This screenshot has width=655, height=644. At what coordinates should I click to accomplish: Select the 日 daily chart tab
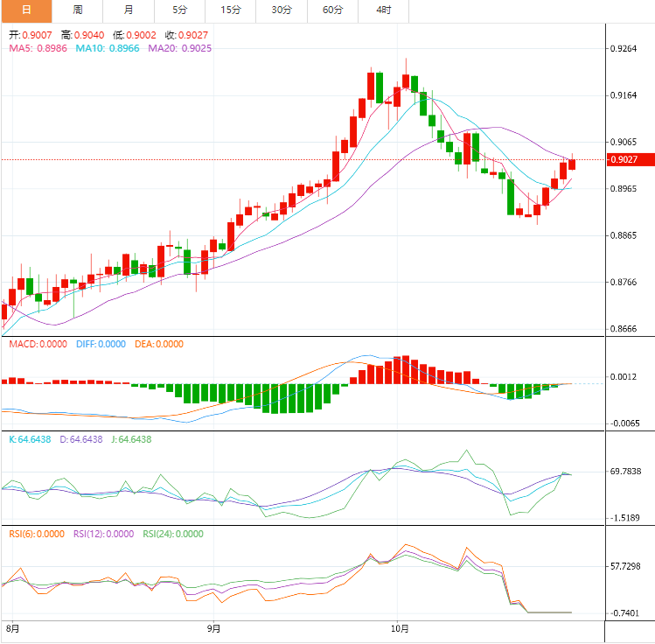point(25,10)
